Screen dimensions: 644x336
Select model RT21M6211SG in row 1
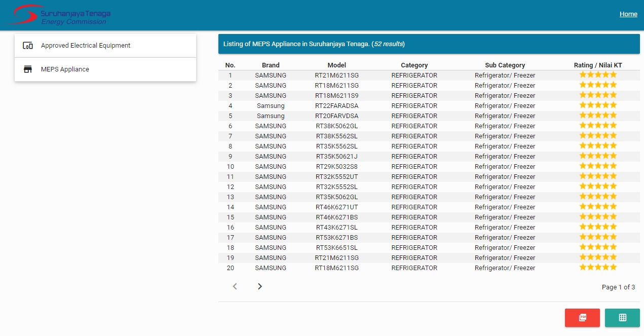point(337,76)
